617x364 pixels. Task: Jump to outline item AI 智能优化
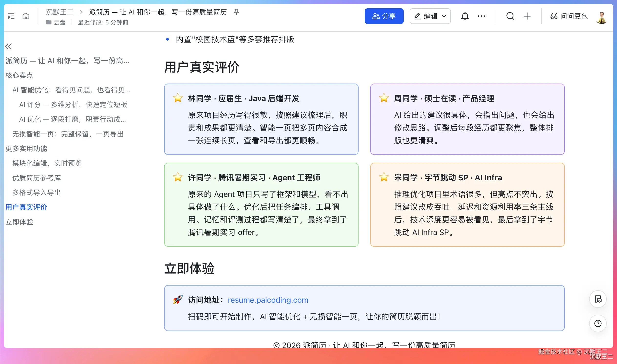[71, 90]
